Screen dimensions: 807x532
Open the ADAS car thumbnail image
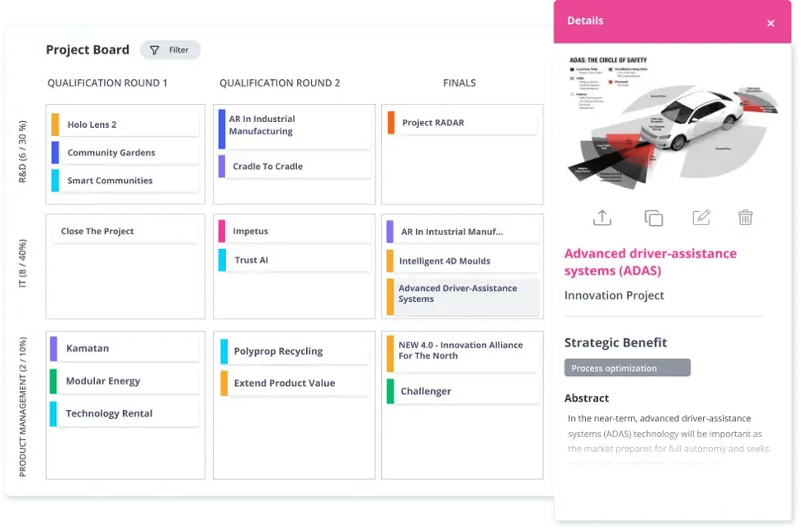pos(672,122)
